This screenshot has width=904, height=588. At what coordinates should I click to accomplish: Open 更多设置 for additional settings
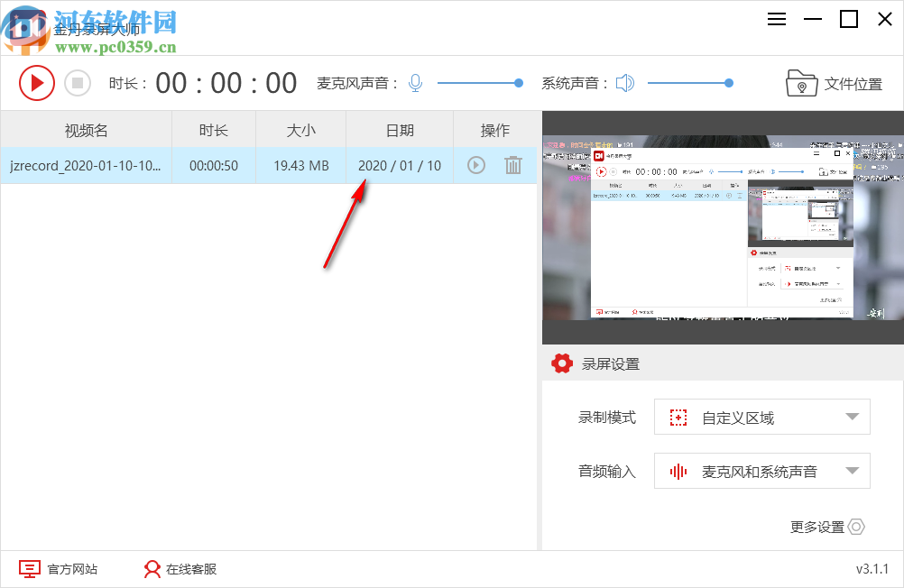click(x=826, y=527)
